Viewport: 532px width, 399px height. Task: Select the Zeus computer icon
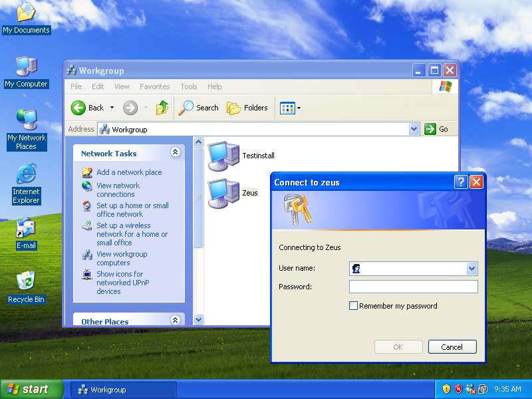223,193
